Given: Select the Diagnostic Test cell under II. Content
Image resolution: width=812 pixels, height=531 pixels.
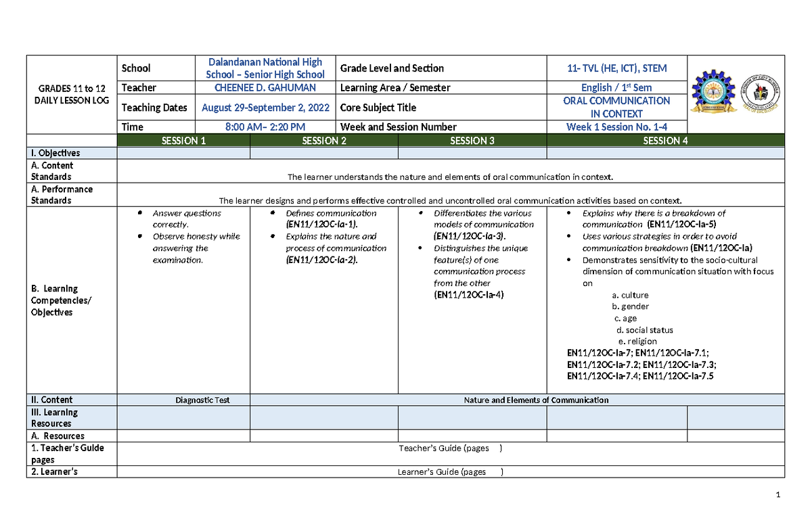Looking at the screenshot, I should [202, 400].
